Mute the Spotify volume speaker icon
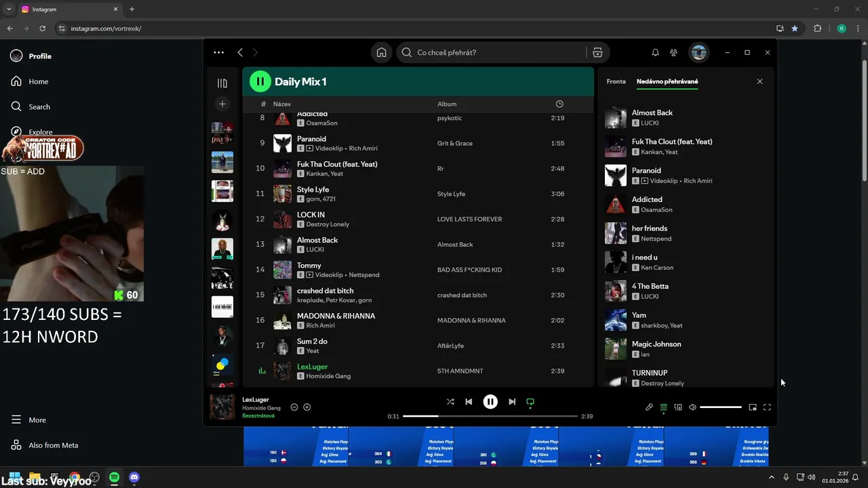 692,407
